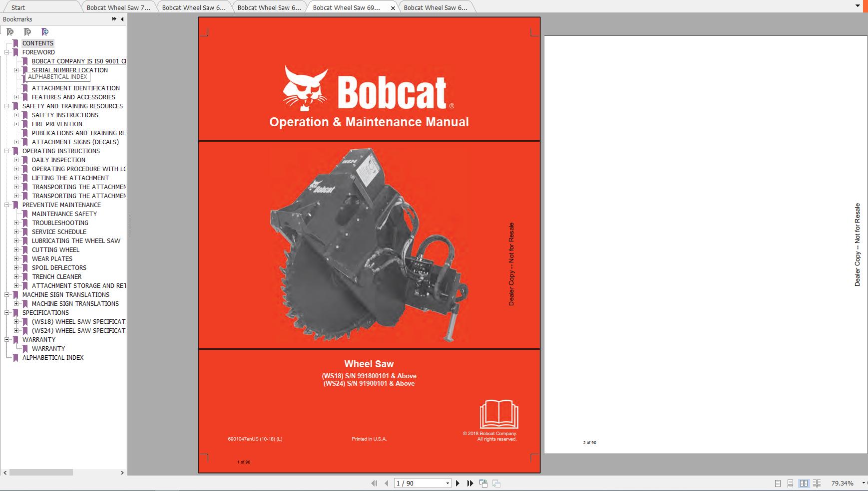
Task: Click the last page navigation icon
Action: coord(470,483)
